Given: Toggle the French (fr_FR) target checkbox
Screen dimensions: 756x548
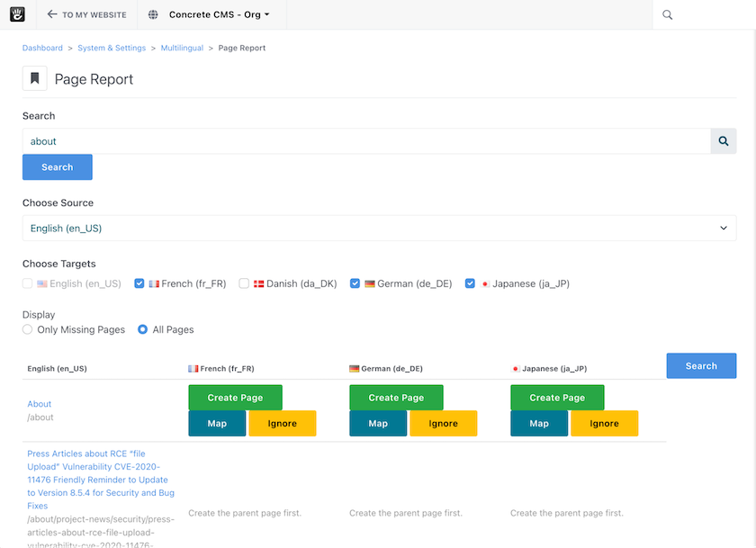Looking at the screenshot, I should [x=139, y=283].
